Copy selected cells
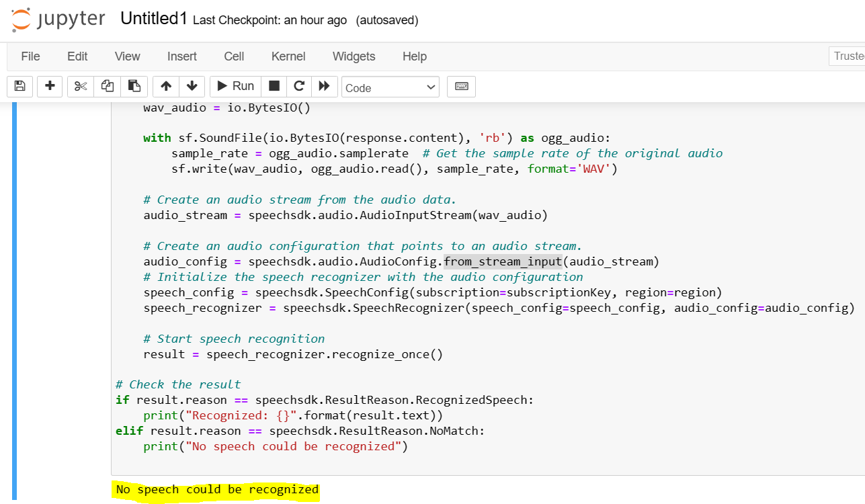Screen dimensions: 865x504 pos(108,86)
